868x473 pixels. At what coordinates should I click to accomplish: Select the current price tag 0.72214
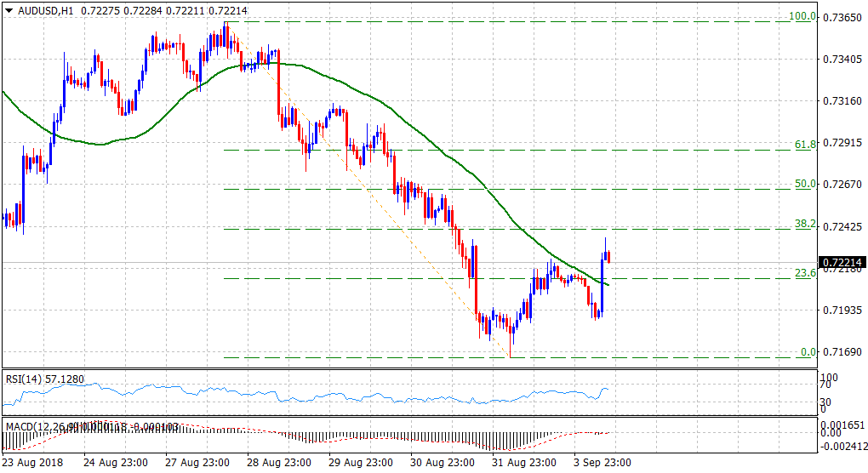[x=841, y=262]
